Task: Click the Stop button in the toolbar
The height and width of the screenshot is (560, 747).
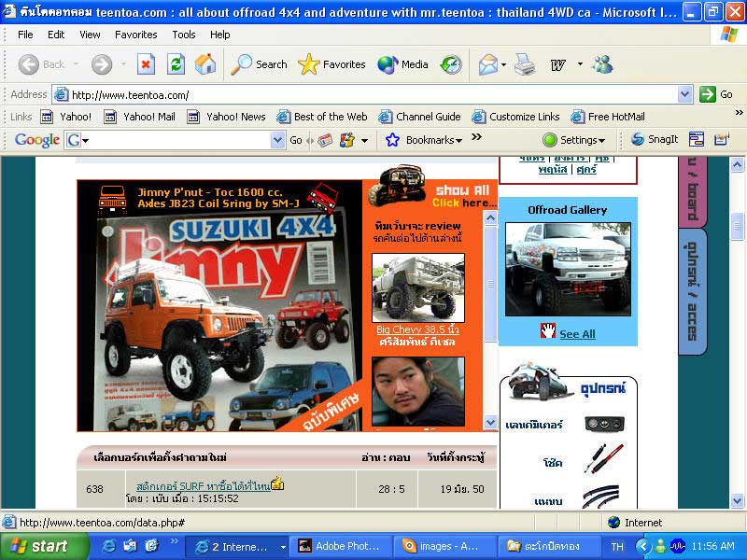Action: [x=146, y=64]
